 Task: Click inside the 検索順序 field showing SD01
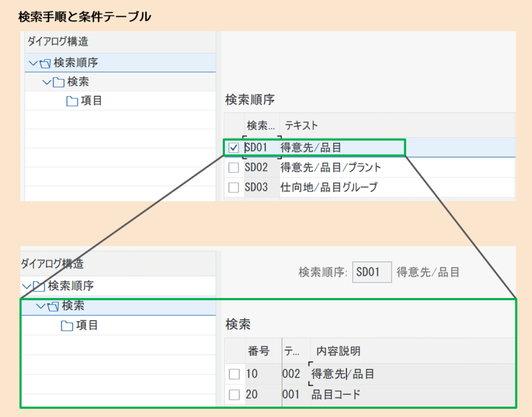(x=372, y=272)
